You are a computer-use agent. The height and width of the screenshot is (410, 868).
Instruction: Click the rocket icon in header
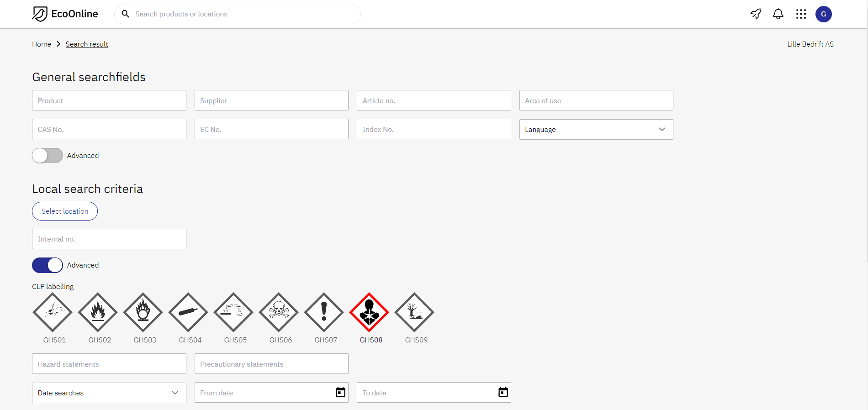[x=756, y=14]
